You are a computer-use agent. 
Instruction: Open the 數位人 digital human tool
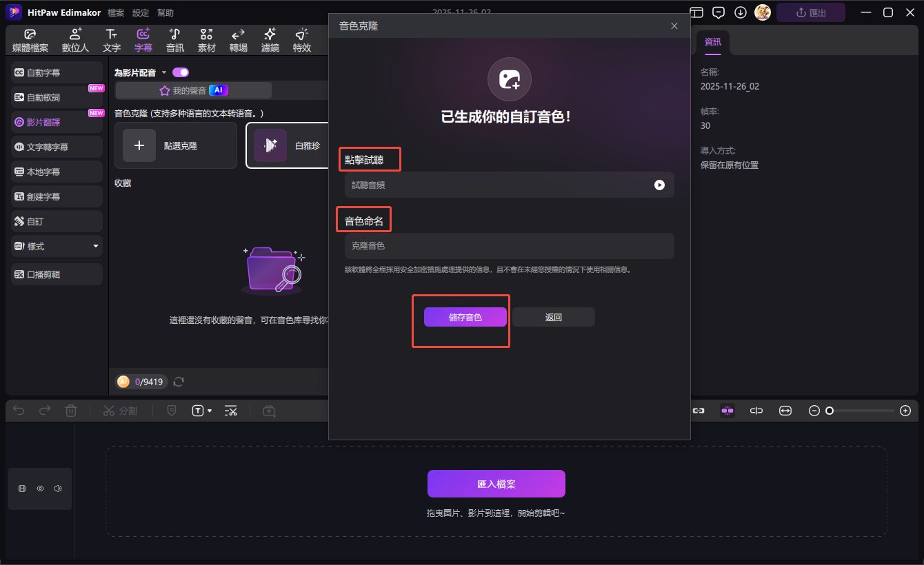coord(75,40)
